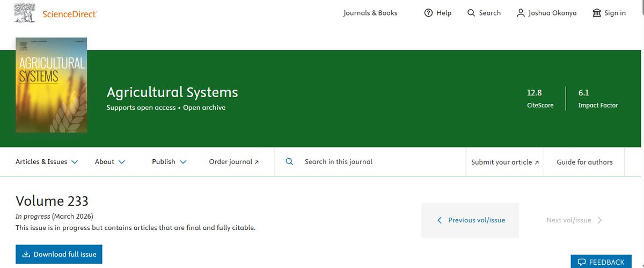Expand the About chevron arrow
The height and width of the screenshot is (268, 644).
(x=122, y=162)
